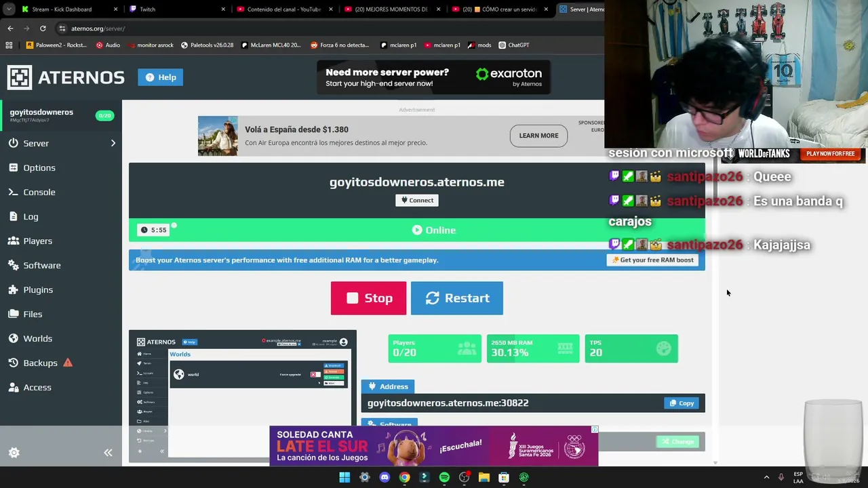
Task: Click the Worlds tutorial preview thumbnail
Action: coord(243,395)
